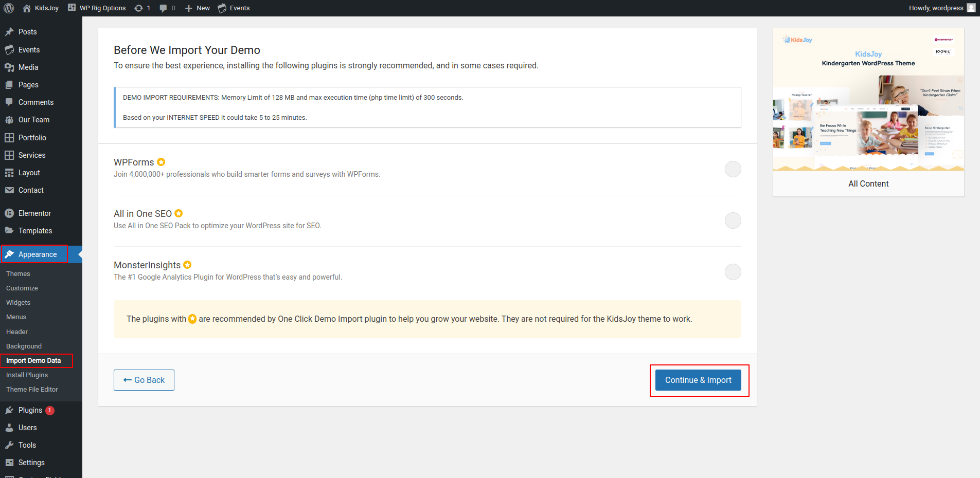Click the Plugins plug icon
Image resolution: width=980 pixels, height=478 pixels.
[x=9, y=410]
